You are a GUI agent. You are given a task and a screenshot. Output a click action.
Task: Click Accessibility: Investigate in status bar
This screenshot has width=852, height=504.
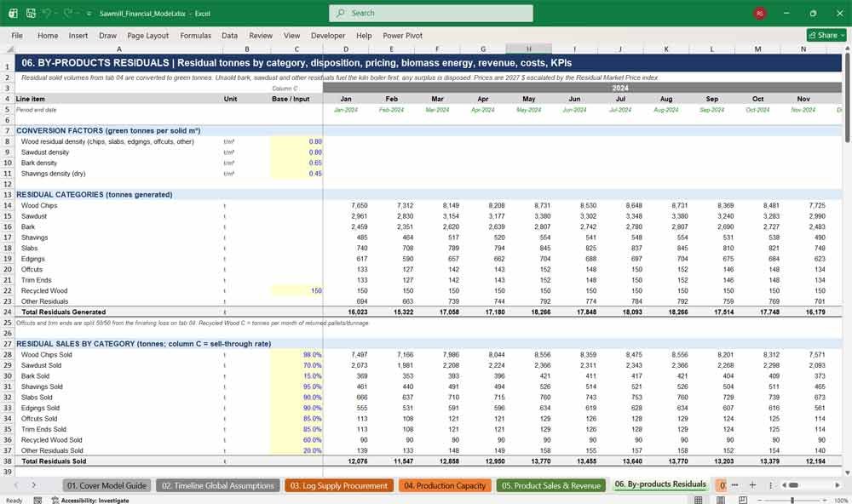click(x=90, y=501)
